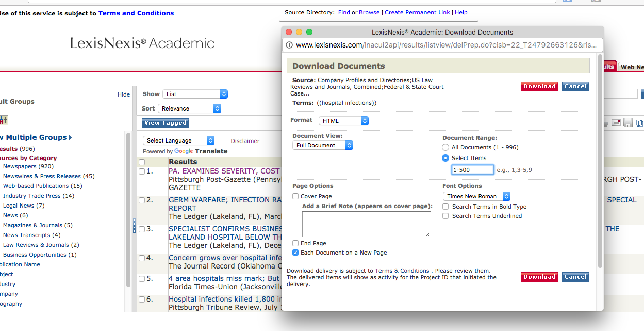Viewport: 644px width, 331px height.
Task: Tick the checkbox for result 2
Action: (x=142, y=200)
